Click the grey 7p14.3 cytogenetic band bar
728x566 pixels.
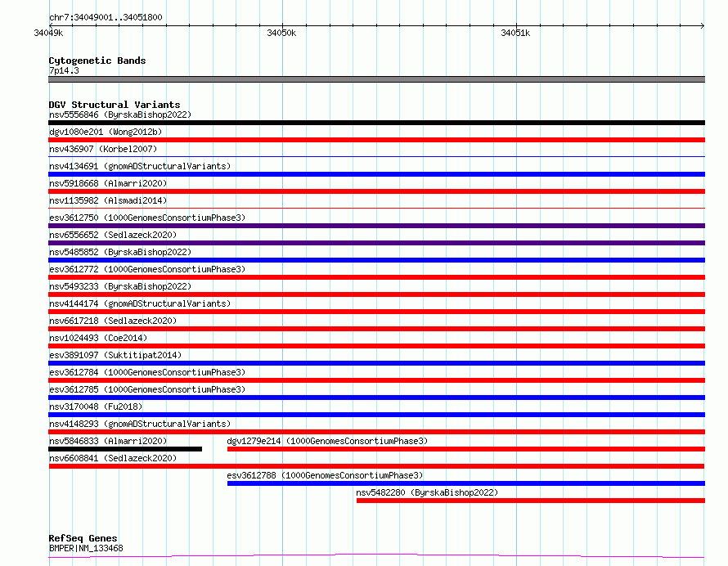point(376,79)
